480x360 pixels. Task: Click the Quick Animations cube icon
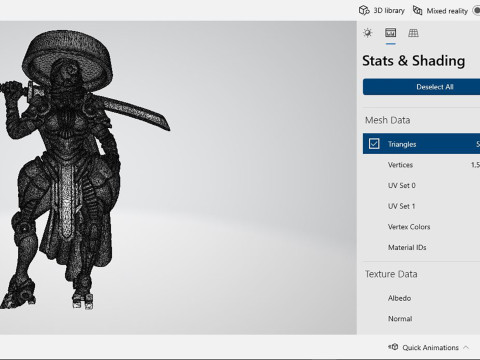click(x=393, y=347)
